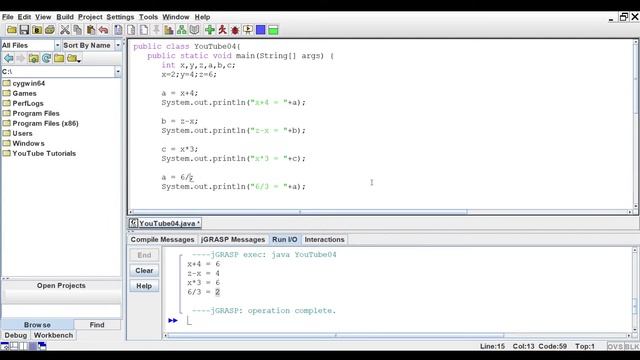This screenshot has height=360, width=640.
Task: Open documentation with the book icon
Action: (x=194, y=30)
